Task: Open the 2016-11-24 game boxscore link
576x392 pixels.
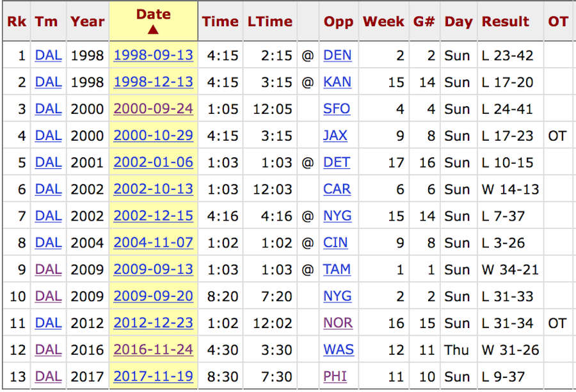Action: (x=153, y=350)
